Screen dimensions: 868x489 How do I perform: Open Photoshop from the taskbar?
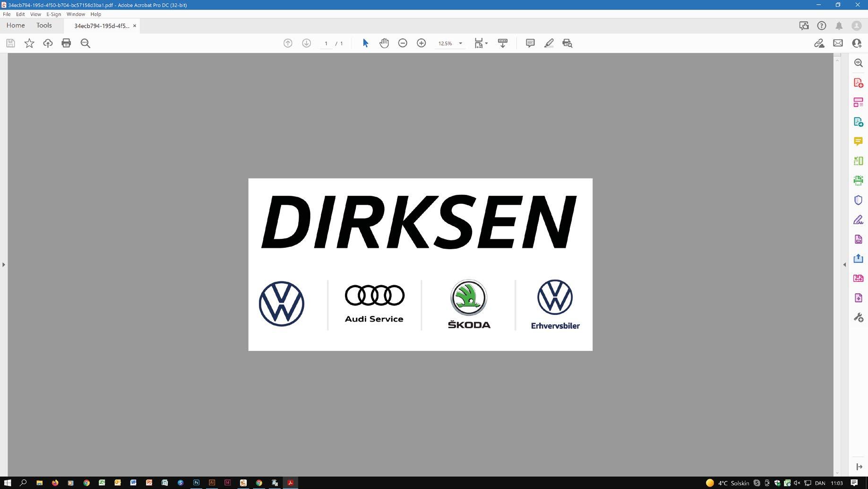[x=196, y=483]
